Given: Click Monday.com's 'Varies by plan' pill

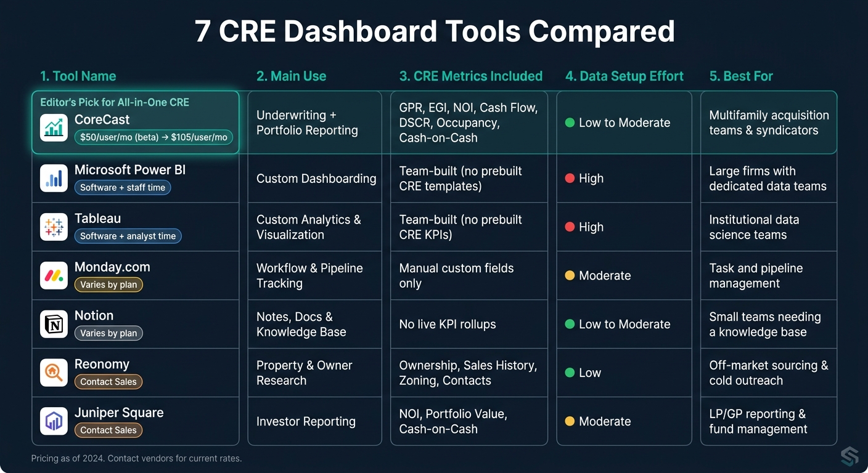Looking at the screenshot, I should pos(108,285).
